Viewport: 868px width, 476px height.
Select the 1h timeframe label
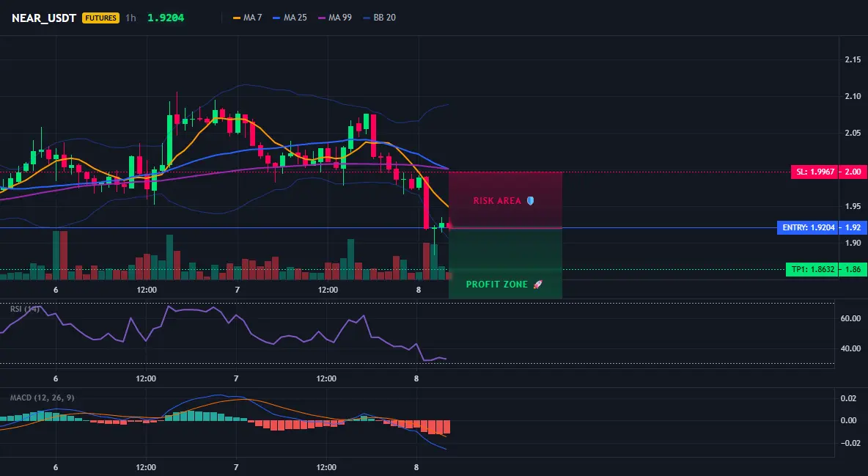130,18
